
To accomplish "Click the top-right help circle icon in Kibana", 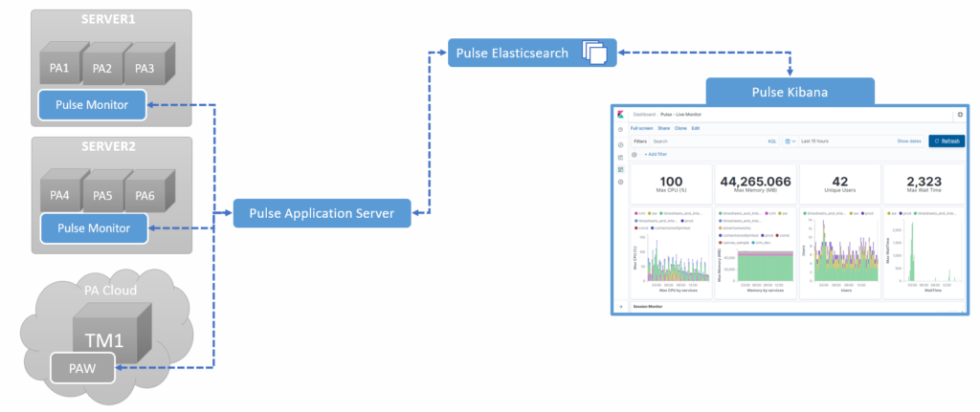I will 960,115.
